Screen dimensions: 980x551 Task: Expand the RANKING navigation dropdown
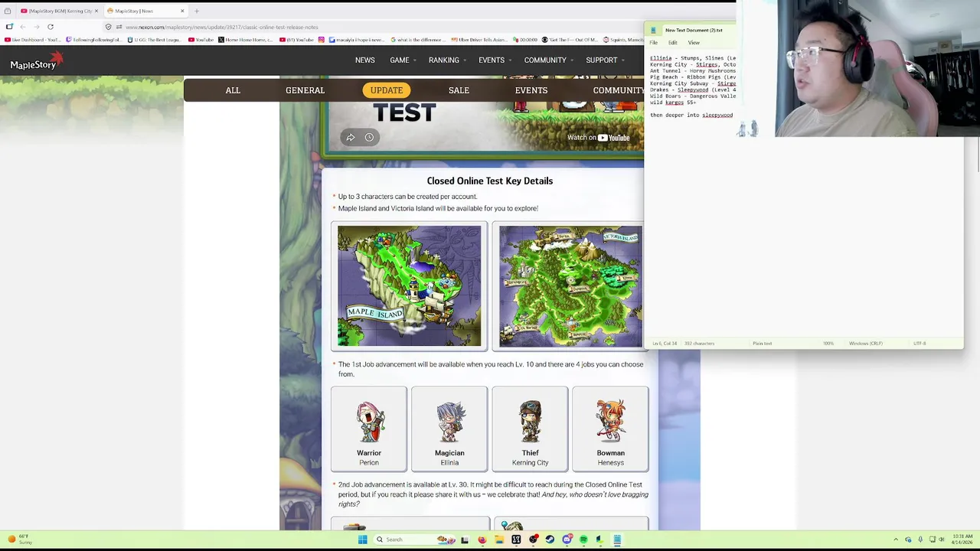coord(447,60)
